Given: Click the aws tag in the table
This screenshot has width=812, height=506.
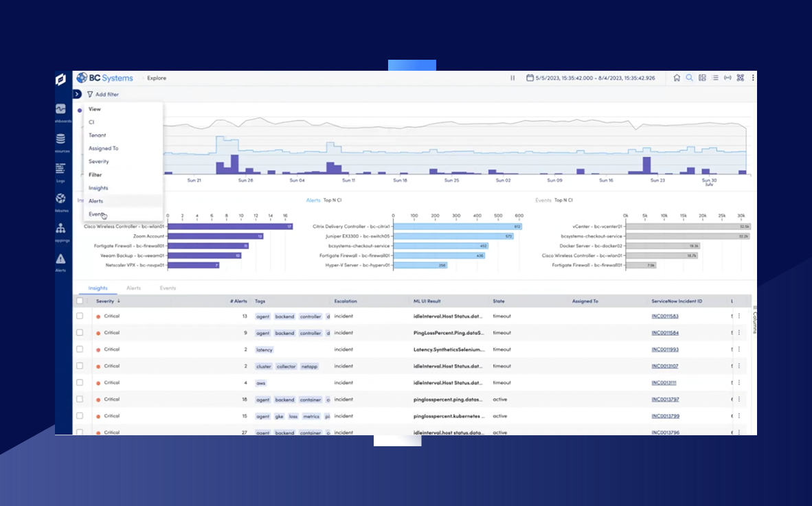Looking at the screenshot, I should tap(261, 383).
